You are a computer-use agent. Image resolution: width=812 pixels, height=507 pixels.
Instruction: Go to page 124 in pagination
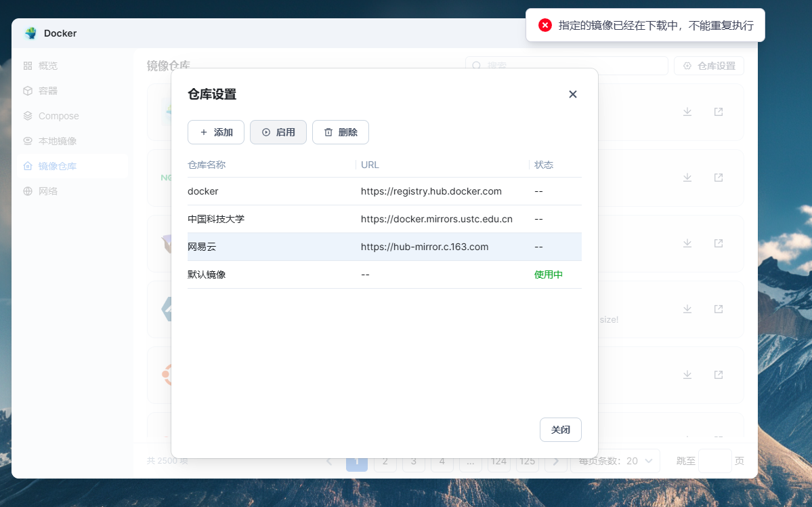(498, 461)
